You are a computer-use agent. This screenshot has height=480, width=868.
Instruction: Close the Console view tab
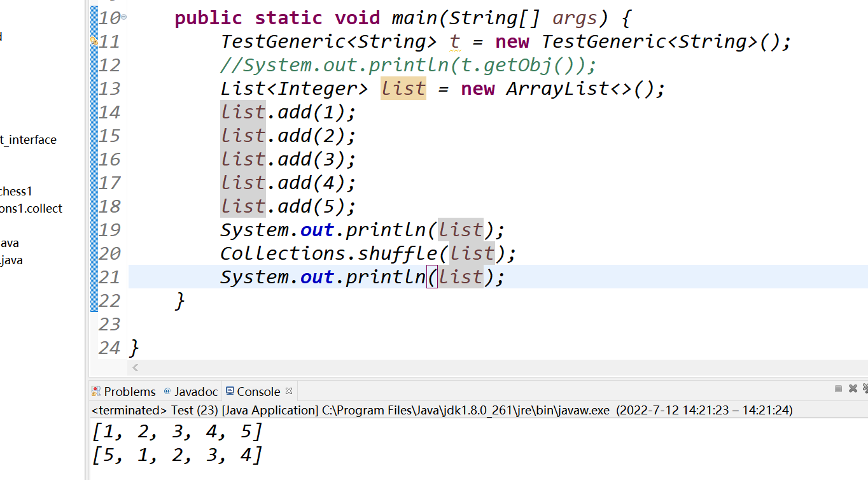(x=289, y=391)
